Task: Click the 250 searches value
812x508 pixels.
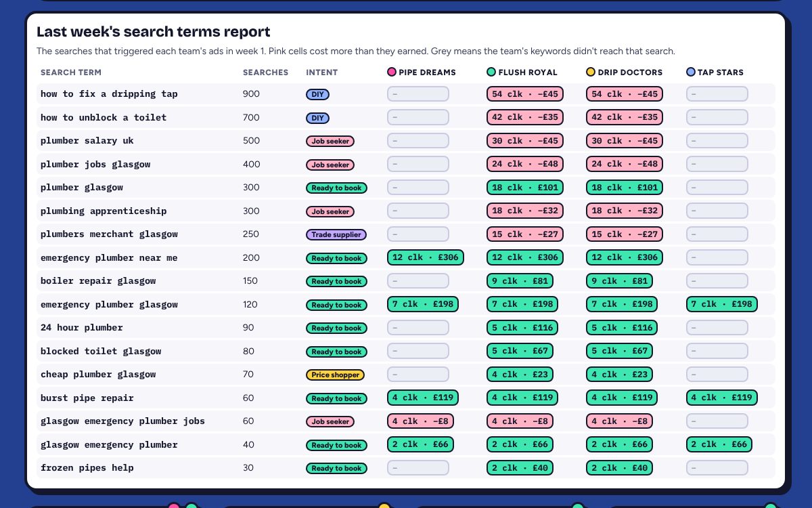Action: click(x=251, y=234)
